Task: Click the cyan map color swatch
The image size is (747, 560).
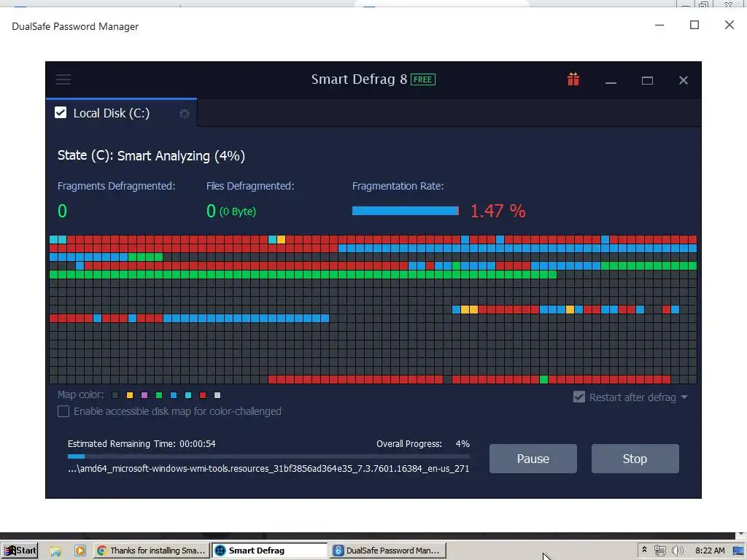Action: pos(188,395)
